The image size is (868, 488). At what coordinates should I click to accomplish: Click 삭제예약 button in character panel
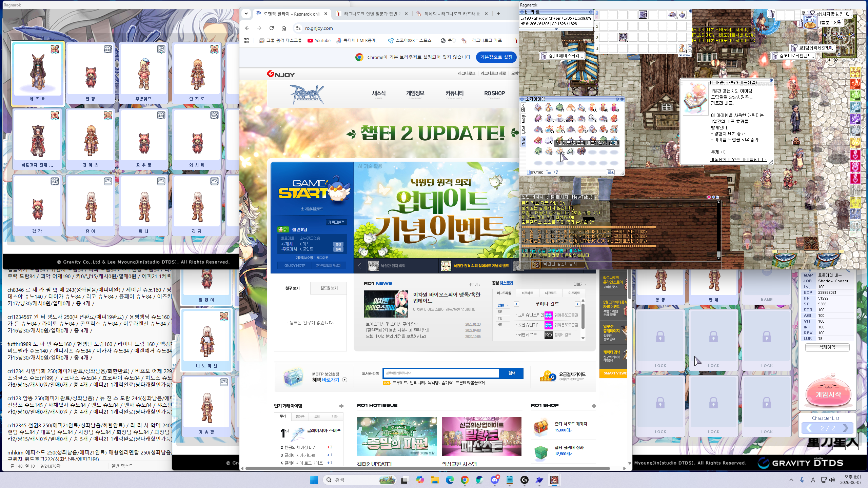click(827, 347)
